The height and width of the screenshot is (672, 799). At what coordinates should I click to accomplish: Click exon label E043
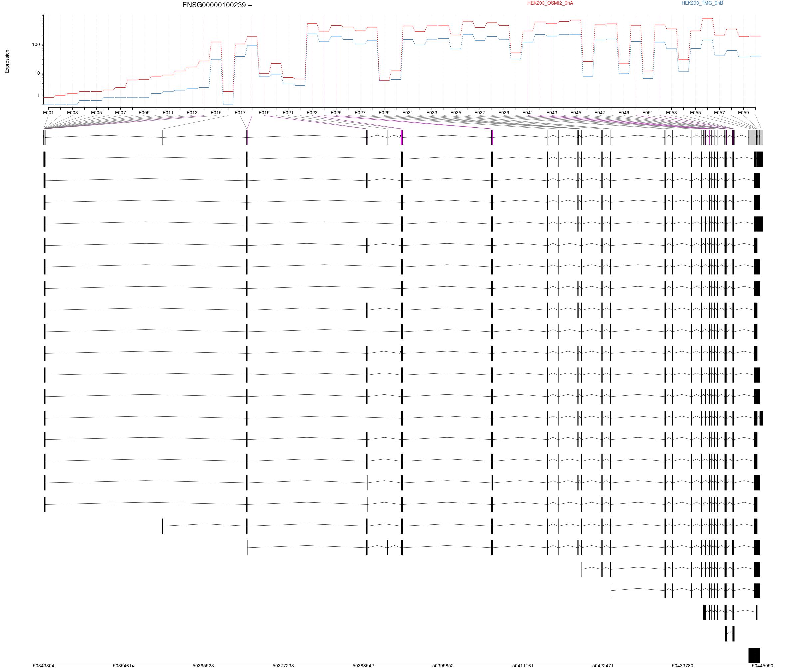pos(552,113)
